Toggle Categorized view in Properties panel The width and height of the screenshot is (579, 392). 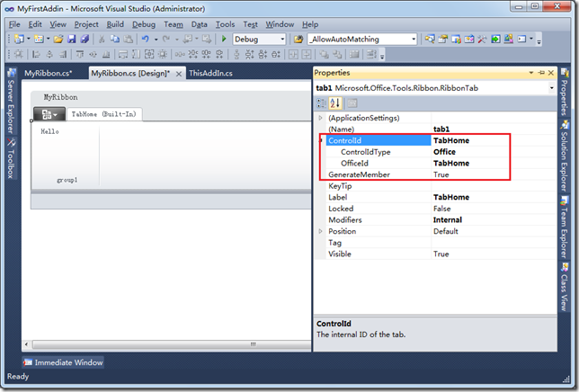321,103
